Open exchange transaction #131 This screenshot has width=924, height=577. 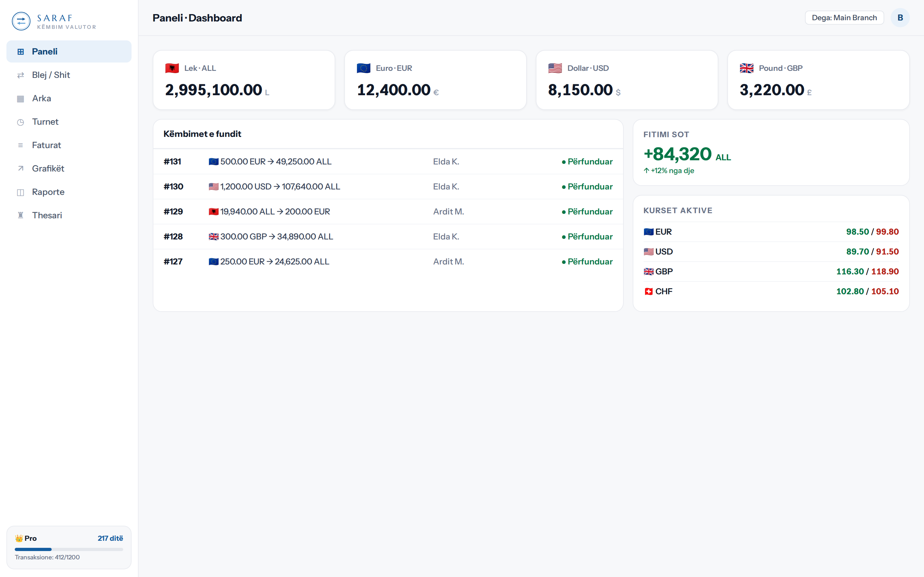click(x=388, y=162)
